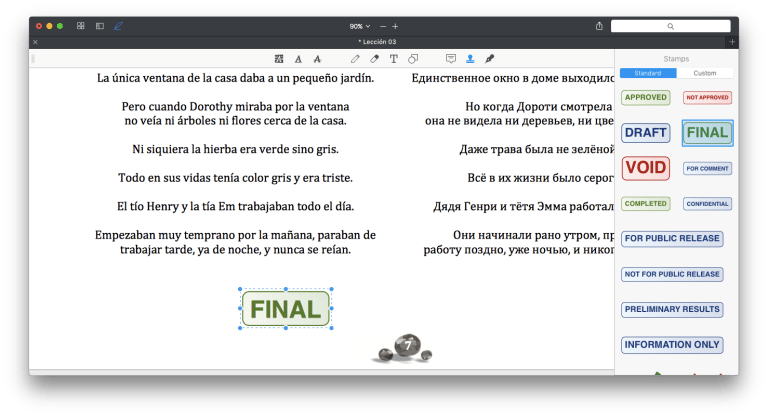This screenshot has height=417, width=768.
Task: Select the underline text tool
Action: (x=298, y=59)
